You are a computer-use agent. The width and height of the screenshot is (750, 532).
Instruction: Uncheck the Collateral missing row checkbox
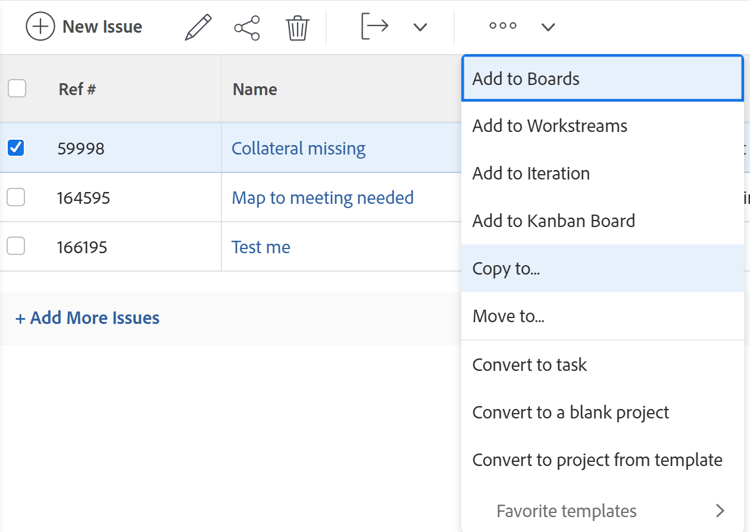16,148
